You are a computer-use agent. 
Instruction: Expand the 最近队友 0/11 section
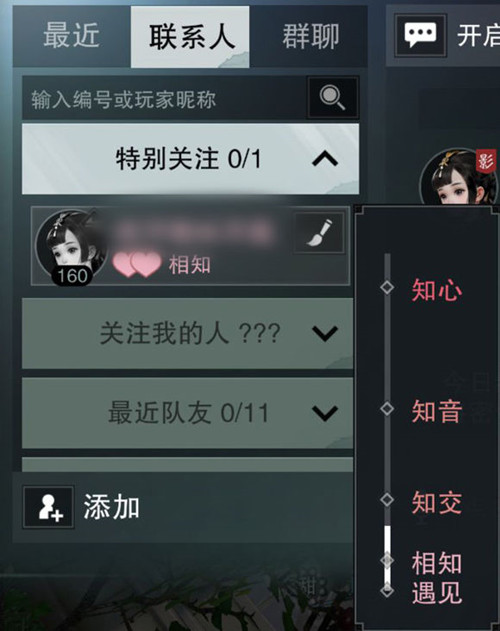tap(188, 413)
